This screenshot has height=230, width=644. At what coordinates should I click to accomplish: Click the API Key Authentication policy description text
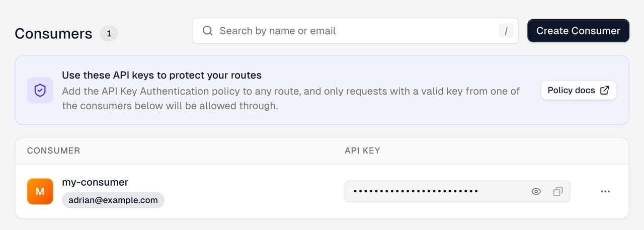point(291,99)
